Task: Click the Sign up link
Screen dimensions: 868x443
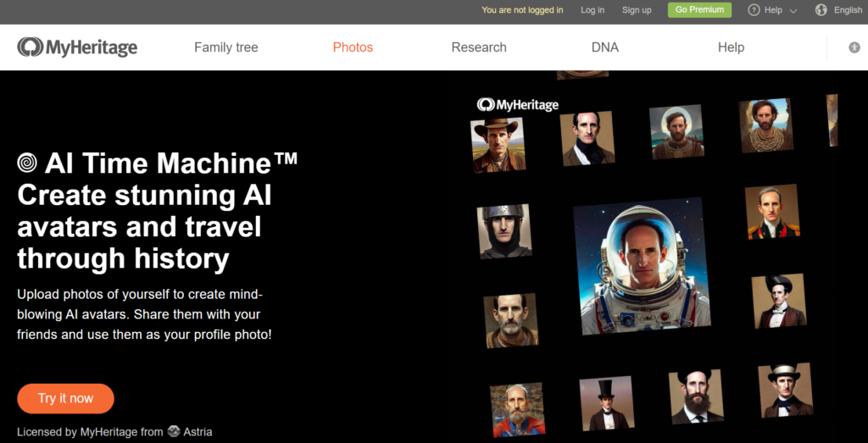Action: (x=637, y=10)
